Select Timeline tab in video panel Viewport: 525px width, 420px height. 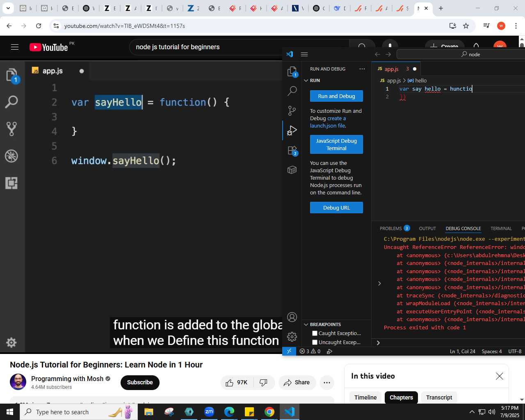point(365,397)
